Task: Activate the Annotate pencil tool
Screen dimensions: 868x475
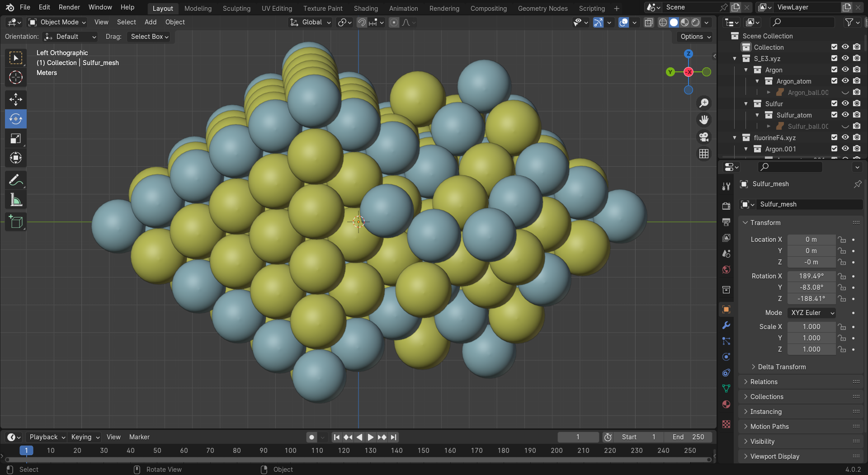Action: [16, 181]
